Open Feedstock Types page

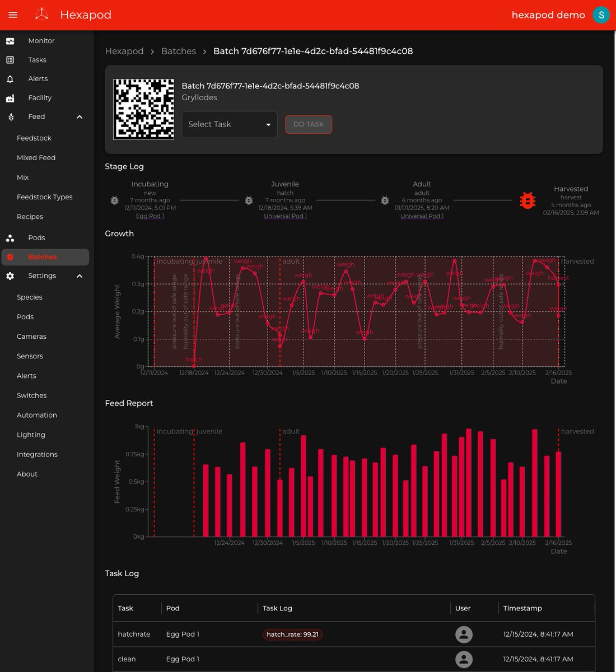tap(45, 197)
